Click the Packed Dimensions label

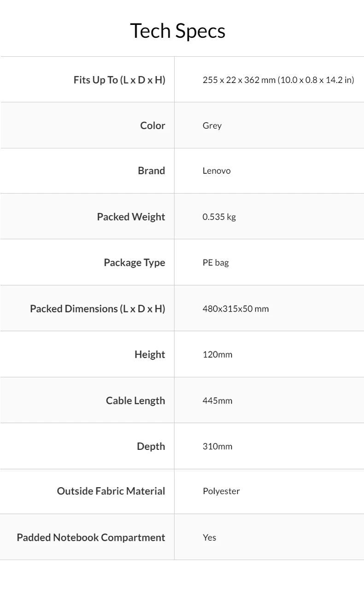pos(97,308)
